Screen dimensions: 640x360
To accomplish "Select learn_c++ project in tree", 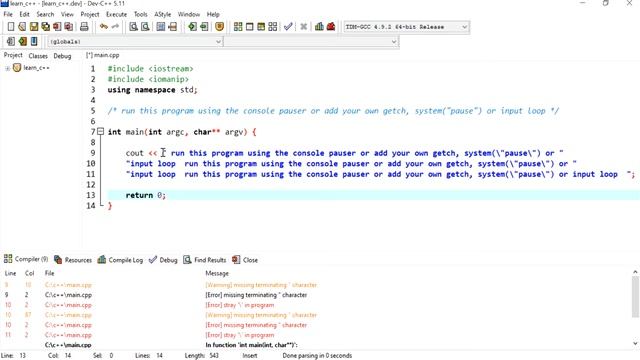I will pos(36,68).
